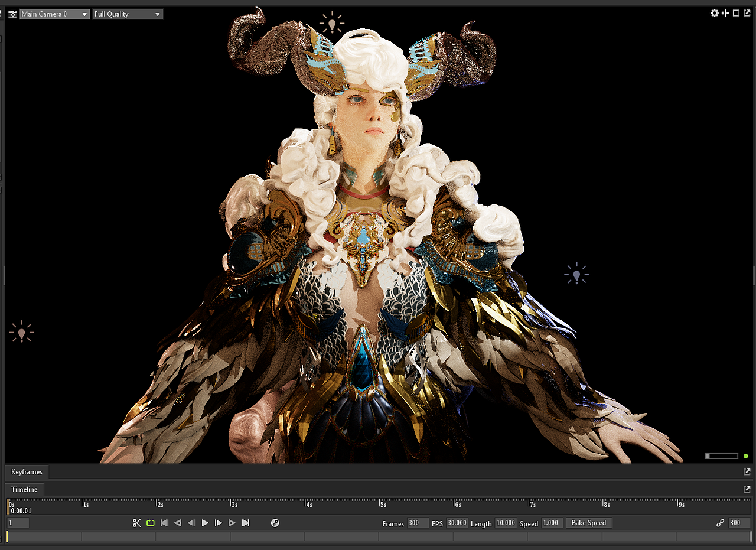Image resolution: width=756 pixels, height=550 pixels.
Task: Click the 2s mark on timeline ruler
Action: click(x=159, y=505)
